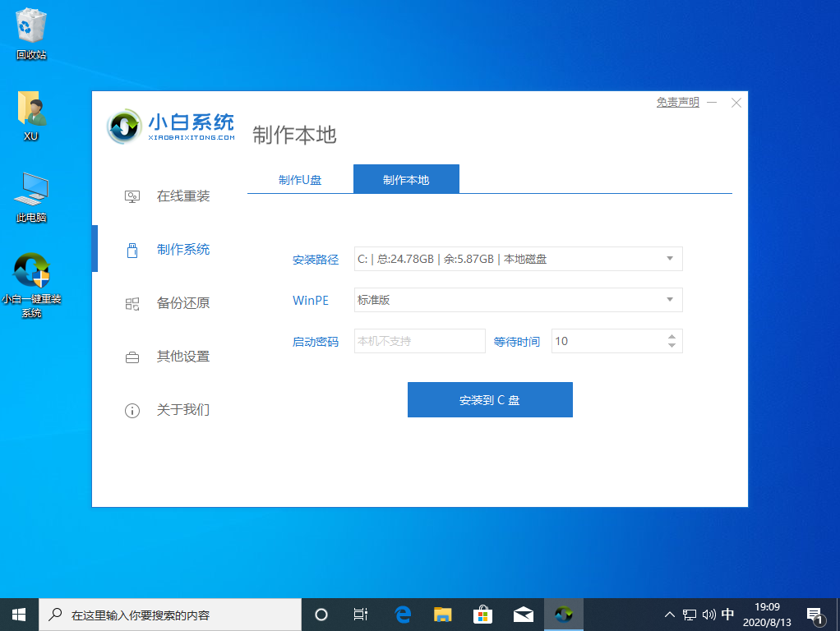Decrease the 等待时间 value with down arrow
The width and height of the screenshot is (840, 631).
(x=672, y=346)
